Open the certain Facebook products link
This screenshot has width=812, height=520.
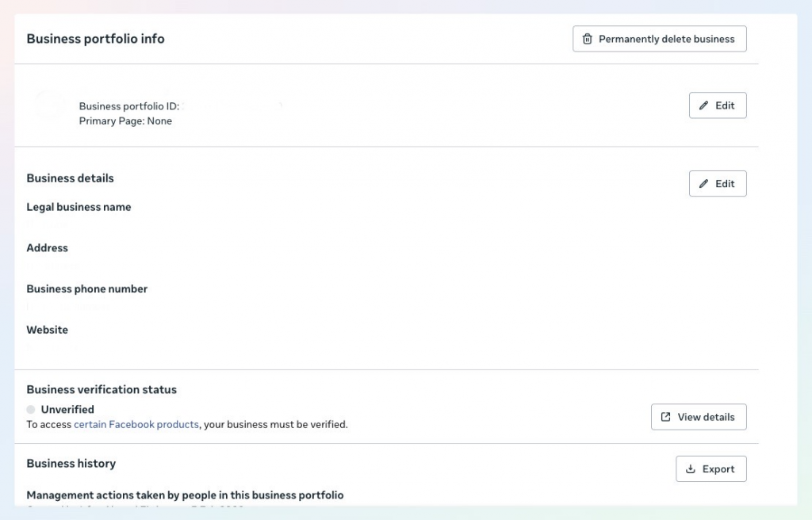[x=136, y=425]
